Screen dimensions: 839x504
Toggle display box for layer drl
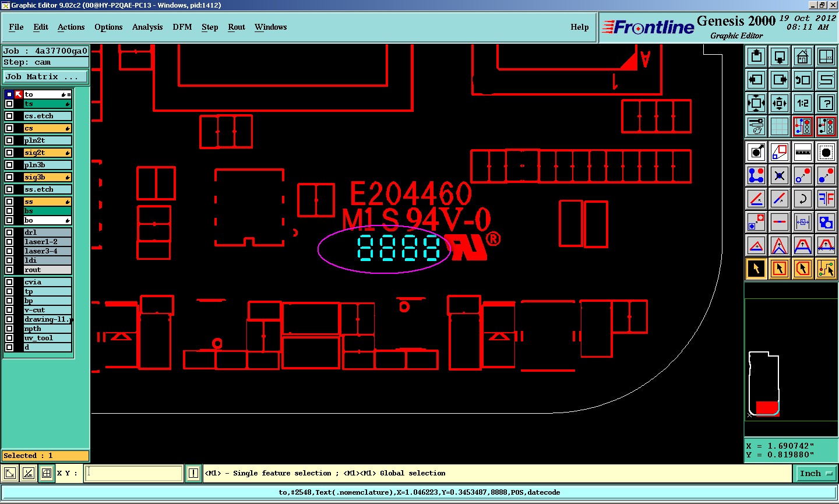(9, 232)
